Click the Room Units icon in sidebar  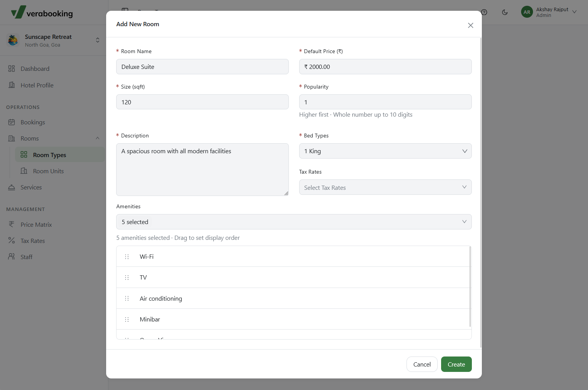click(x=24, y=171)
